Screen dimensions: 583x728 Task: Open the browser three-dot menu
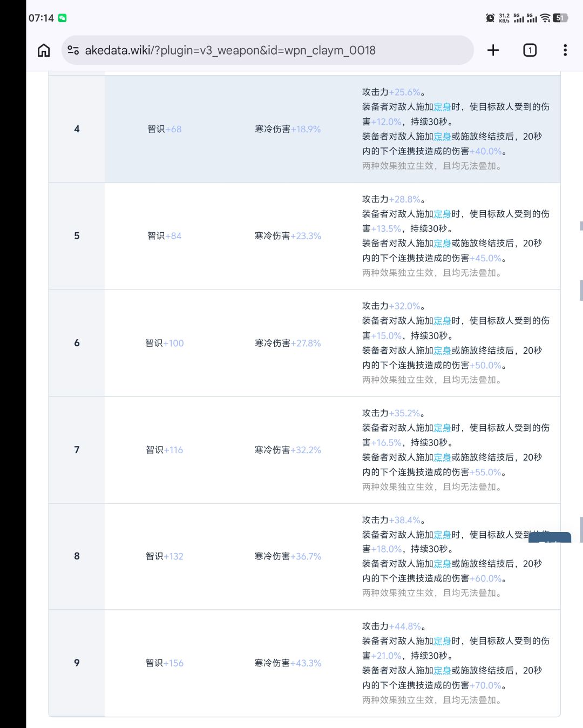click(565, 50)
